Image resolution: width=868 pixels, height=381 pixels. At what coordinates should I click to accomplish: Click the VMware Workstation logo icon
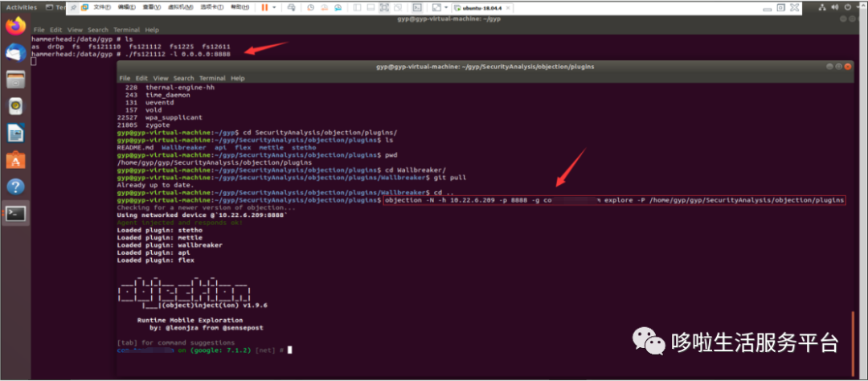point(84,8)
